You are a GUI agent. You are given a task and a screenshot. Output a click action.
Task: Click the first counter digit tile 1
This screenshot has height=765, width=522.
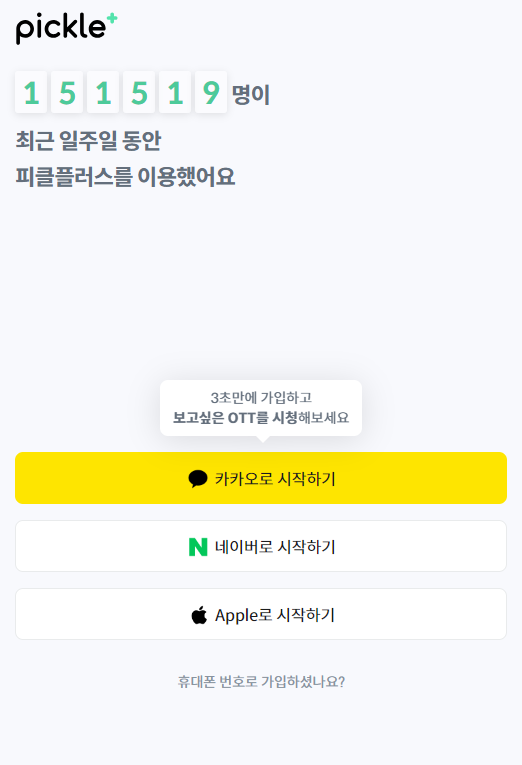click(x=31, y=92)
